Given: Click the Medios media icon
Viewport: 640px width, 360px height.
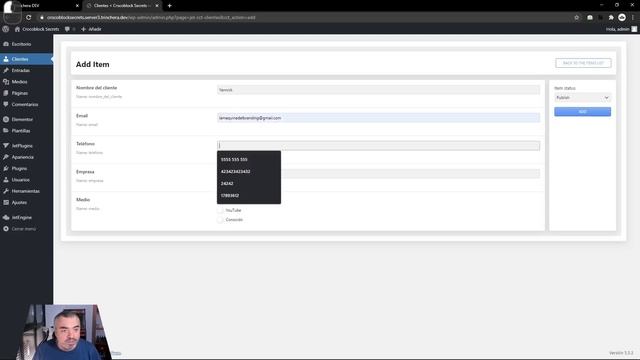Looking at the screenshot, I should pyautogui.click(x=6, y=82).
